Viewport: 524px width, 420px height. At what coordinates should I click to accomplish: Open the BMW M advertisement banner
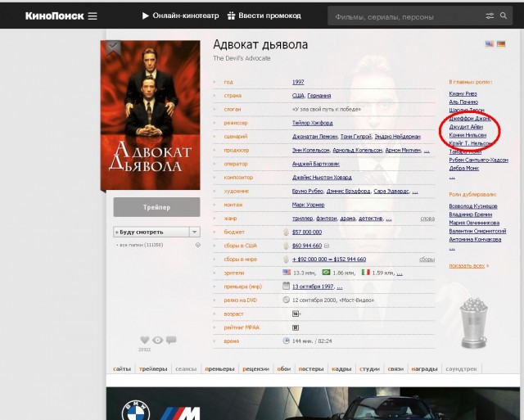311,404
